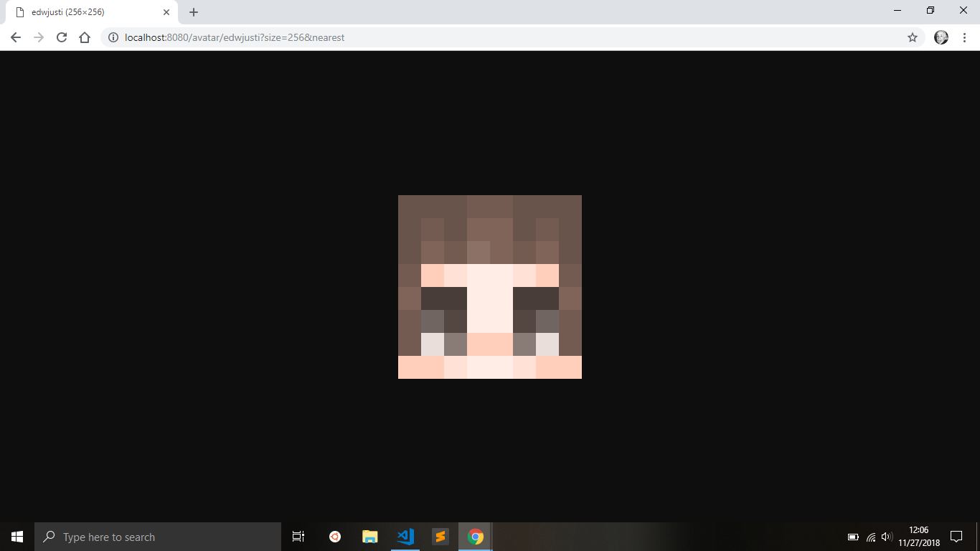
Task: Open Task View in the taskbar
Action: [298, 536]
